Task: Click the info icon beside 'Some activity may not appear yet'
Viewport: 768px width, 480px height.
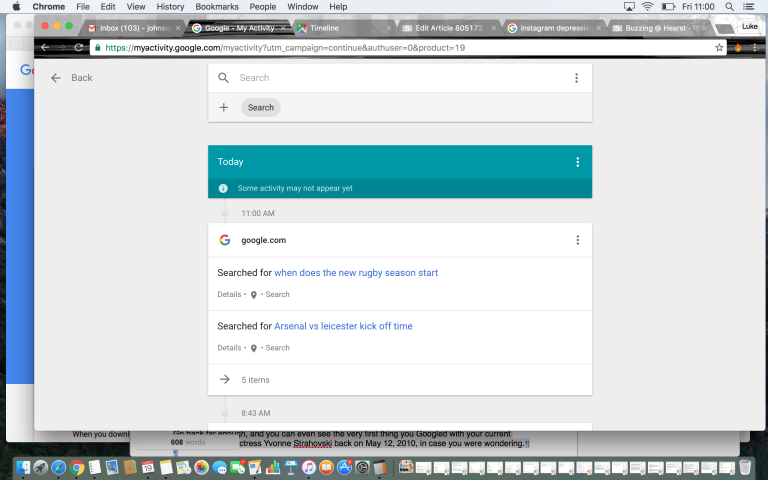Action: coord(223,189)
